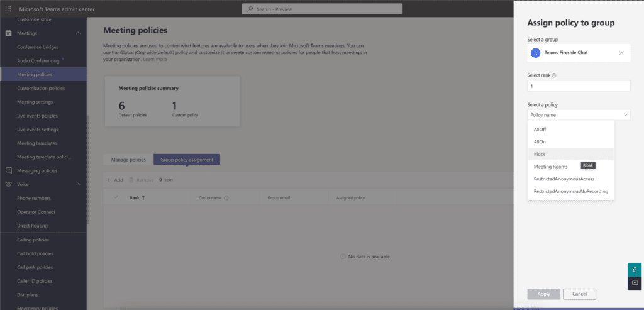Choose RestrictedAnonymousNoRecording policy

tap(571, 191)
